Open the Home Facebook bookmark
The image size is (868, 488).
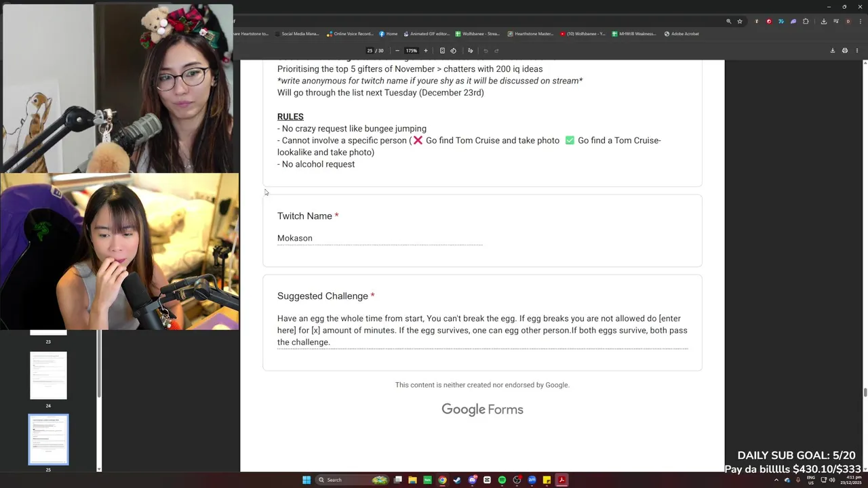pos(389,34)
